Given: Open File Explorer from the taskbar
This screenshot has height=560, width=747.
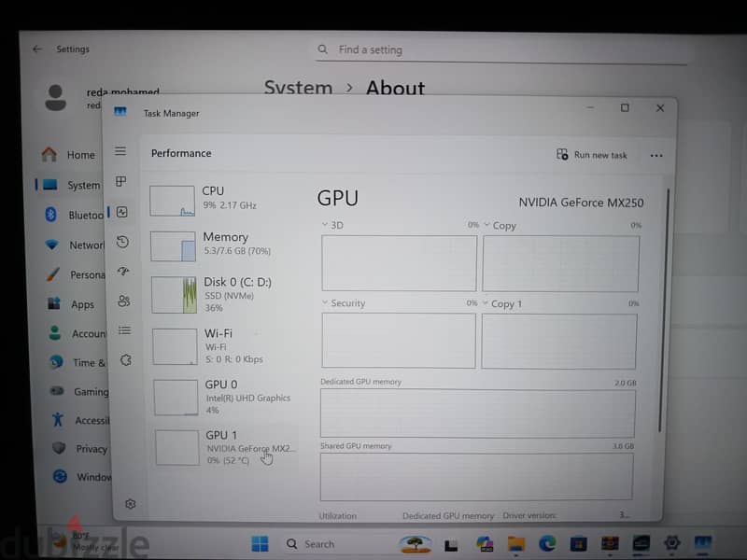Looking at the screenshot, I should [x=516, y=543].
